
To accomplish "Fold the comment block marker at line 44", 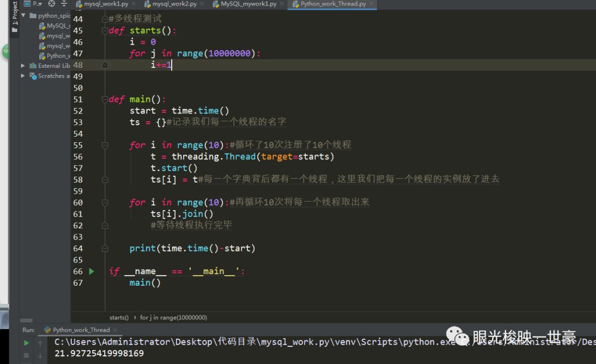I will click(x=105, y=19).
